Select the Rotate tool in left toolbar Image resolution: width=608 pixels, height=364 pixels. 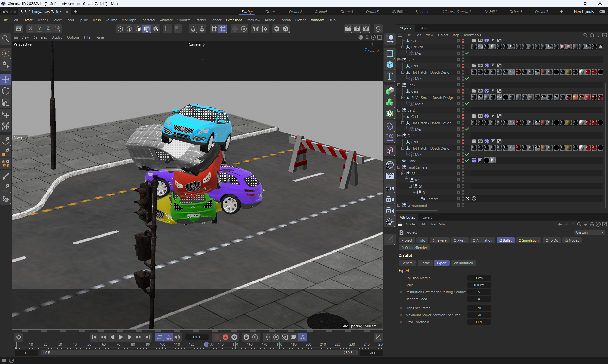pyautogui.click(x=6, y=91)
